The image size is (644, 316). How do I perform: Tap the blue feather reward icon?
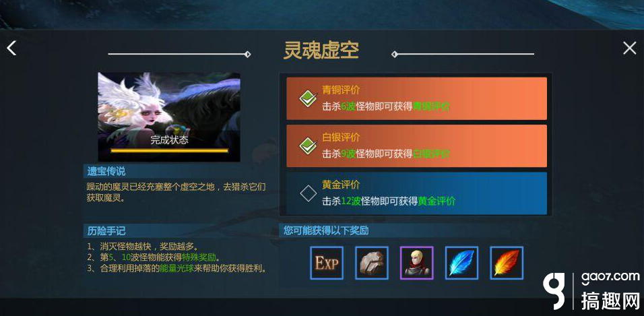click(x=461, y=263)
